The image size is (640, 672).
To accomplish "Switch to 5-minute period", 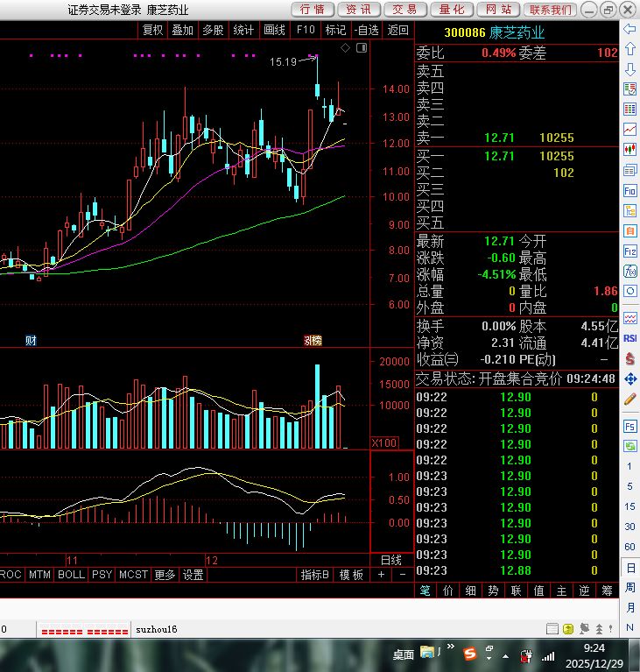I will coord(629,486).
